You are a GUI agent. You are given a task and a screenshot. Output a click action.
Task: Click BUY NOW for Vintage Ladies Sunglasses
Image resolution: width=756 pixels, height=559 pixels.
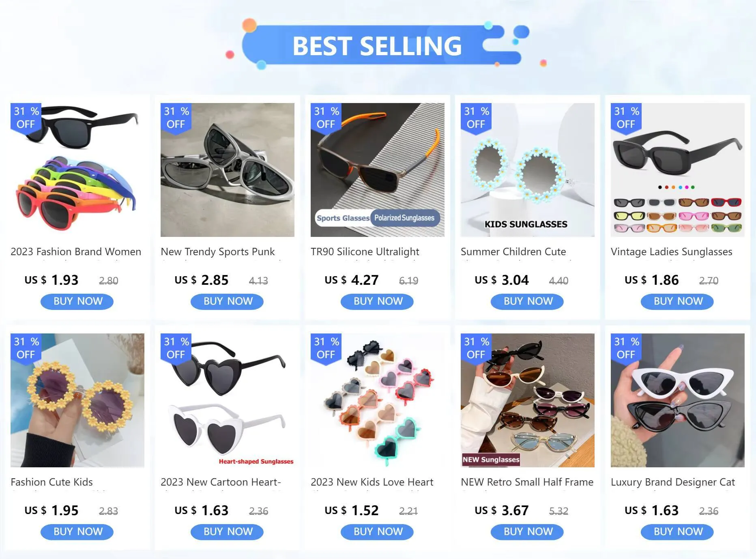677,301
